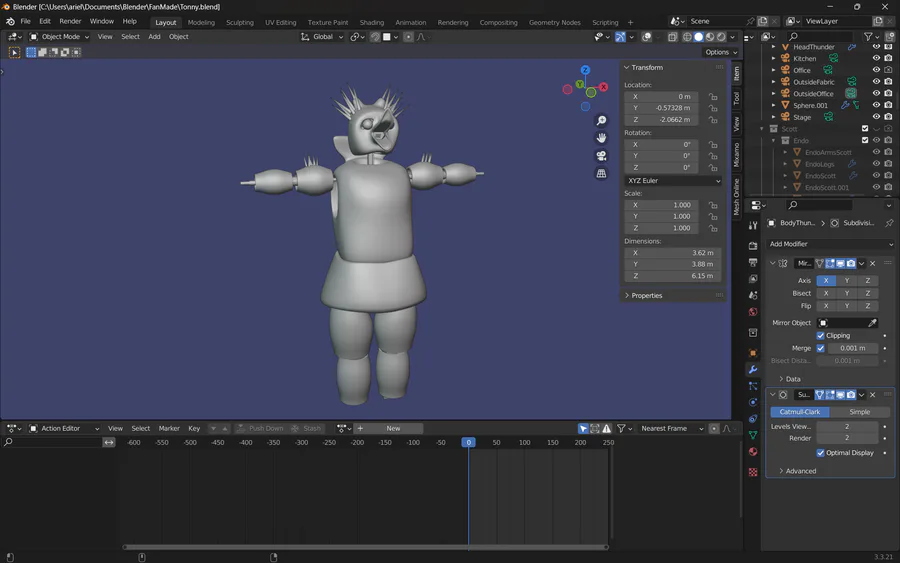Open the Render properties tab icon
This screenshot has height=563, width=900.
click(753, 246)
